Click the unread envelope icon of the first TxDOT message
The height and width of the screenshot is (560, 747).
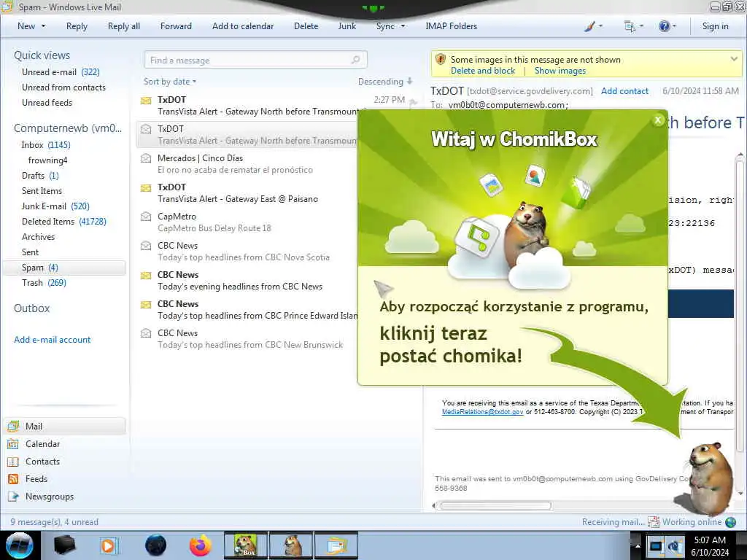coord(146,101)
